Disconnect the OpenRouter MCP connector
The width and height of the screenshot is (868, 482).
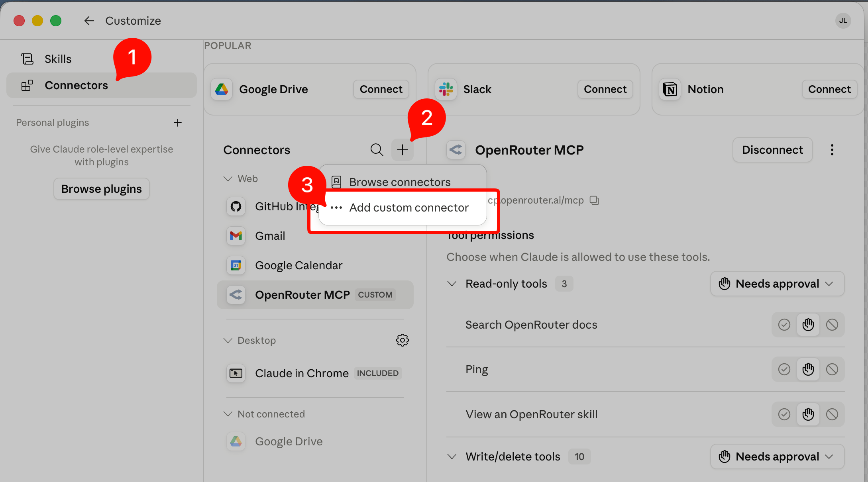pos(772,150)
